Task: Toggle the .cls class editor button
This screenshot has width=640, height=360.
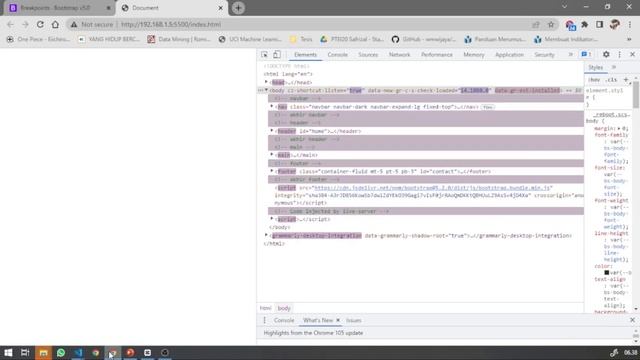Action: coord(611,80)
